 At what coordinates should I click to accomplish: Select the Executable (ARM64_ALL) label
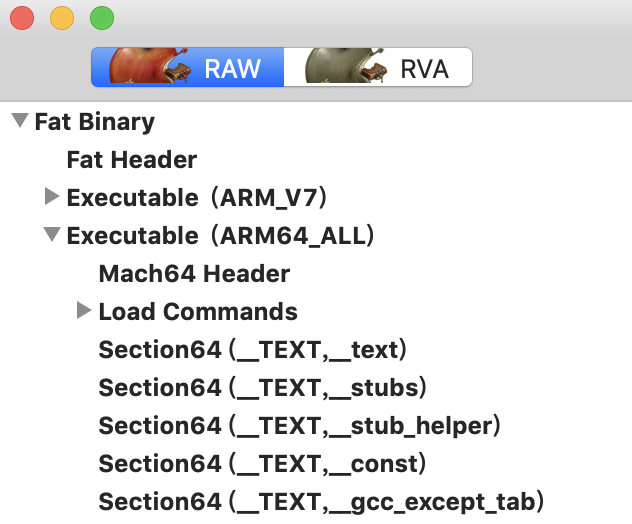coord(220,236)
